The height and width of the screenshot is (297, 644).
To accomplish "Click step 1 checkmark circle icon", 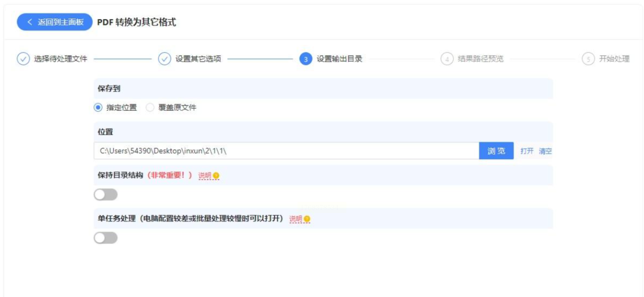I will coord(23,59).
